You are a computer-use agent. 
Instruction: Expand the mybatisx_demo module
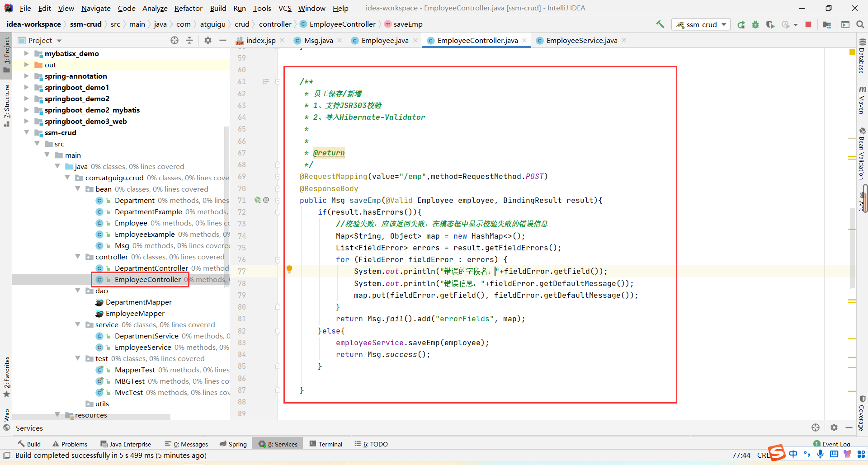point(26,53)
